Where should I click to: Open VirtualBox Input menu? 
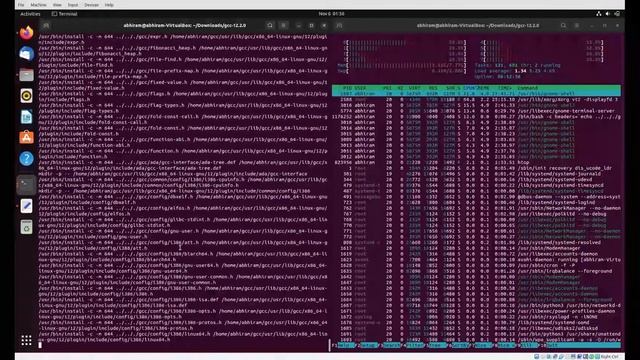point(73,5)
